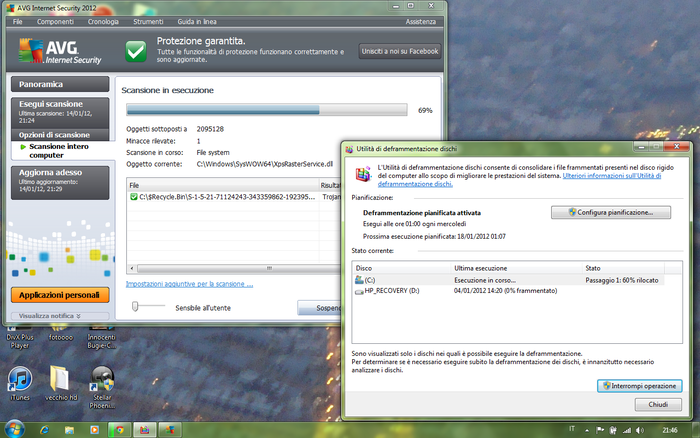This screenshot has height=438, width=700.
Task: Click the File column header in scan results
Action: coord(223,185)
